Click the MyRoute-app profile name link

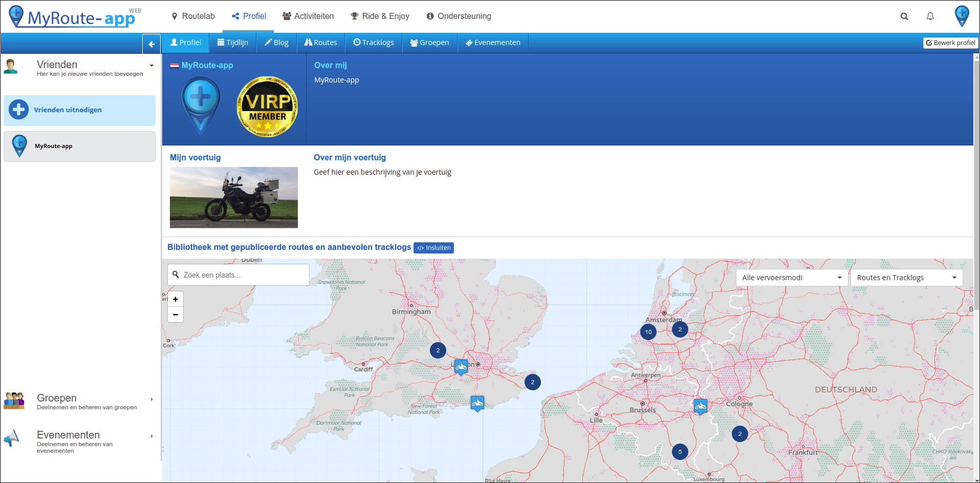pyautogui.click(x=207, y=66)
